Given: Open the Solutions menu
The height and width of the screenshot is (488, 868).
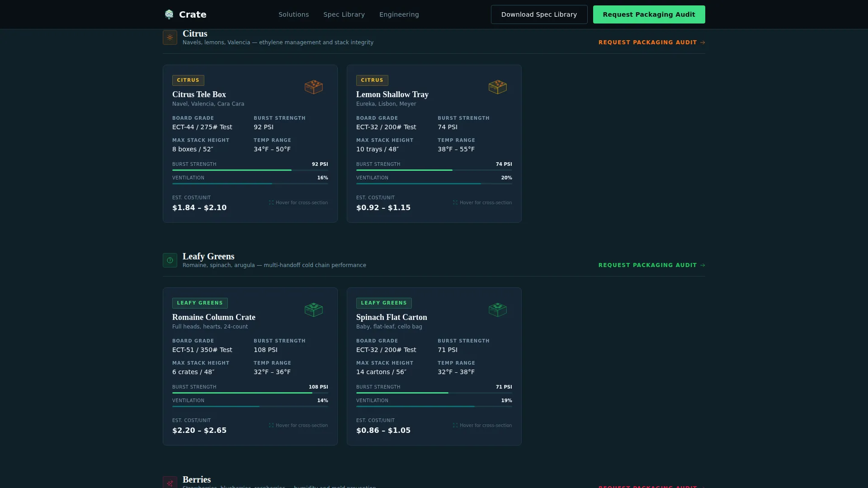Looking at the screenshot, I should [x=293, y=14].
